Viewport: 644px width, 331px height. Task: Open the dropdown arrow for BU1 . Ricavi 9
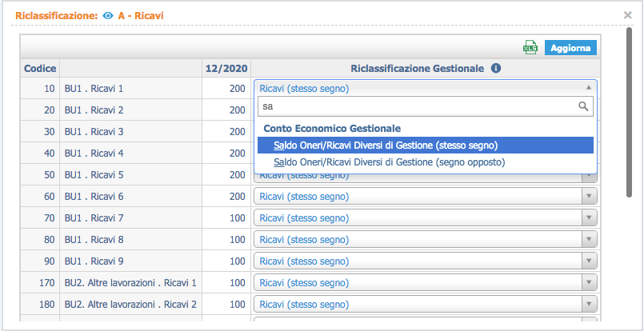589,261
